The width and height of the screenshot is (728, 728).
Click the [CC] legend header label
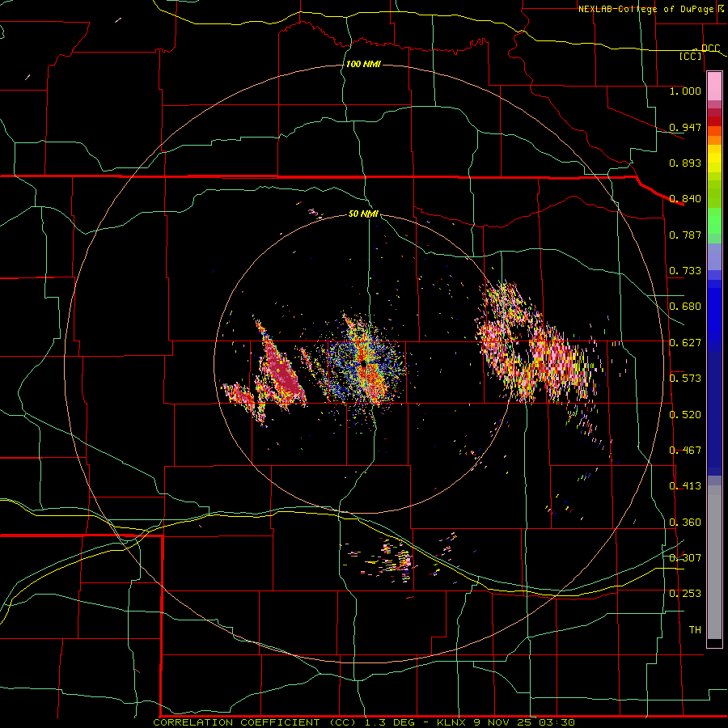690,56
